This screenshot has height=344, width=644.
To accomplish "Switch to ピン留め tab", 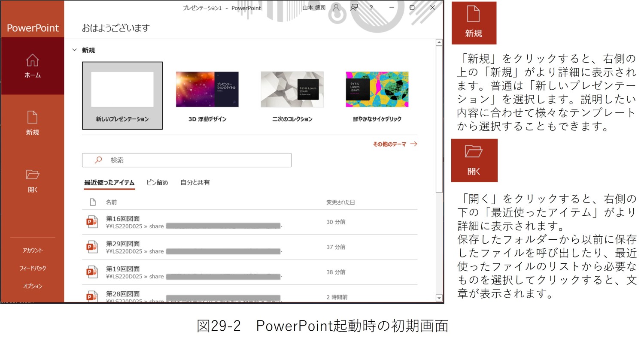I will (157, 183).
